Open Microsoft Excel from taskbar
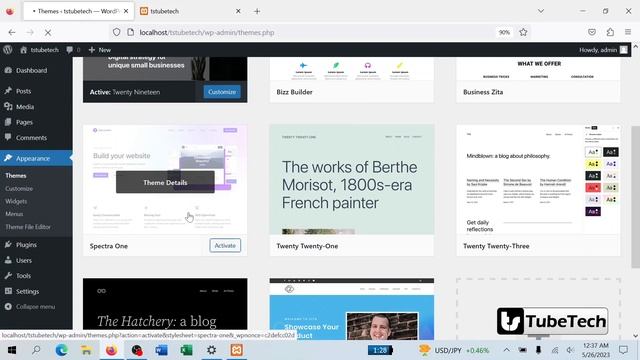This screenshot has width=640, height=360. coord(187,350)
